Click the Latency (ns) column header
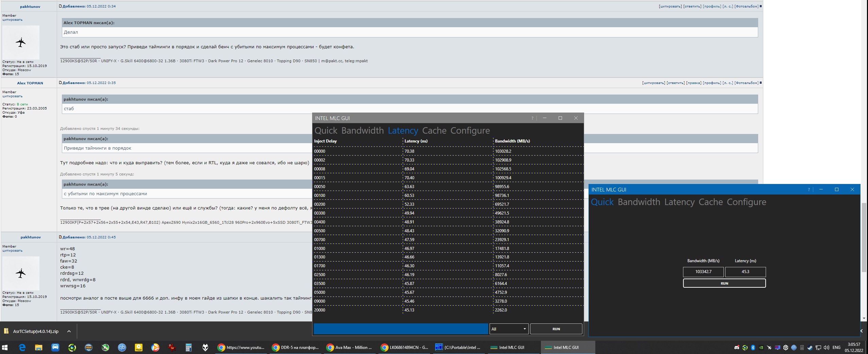This screenshot has width=868, height=354. [416, 141]
